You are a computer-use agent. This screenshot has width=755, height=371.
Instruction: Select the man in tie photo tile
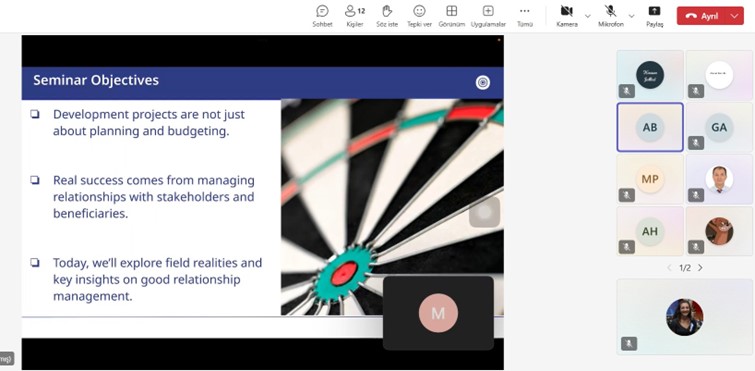tap(719, 179)
